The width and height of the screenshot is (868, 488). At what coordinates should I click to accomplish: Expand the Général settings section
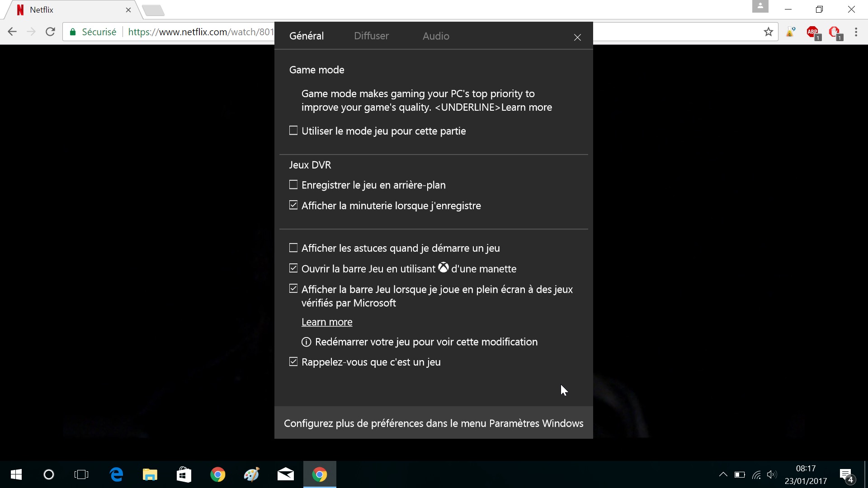(307, 36)
